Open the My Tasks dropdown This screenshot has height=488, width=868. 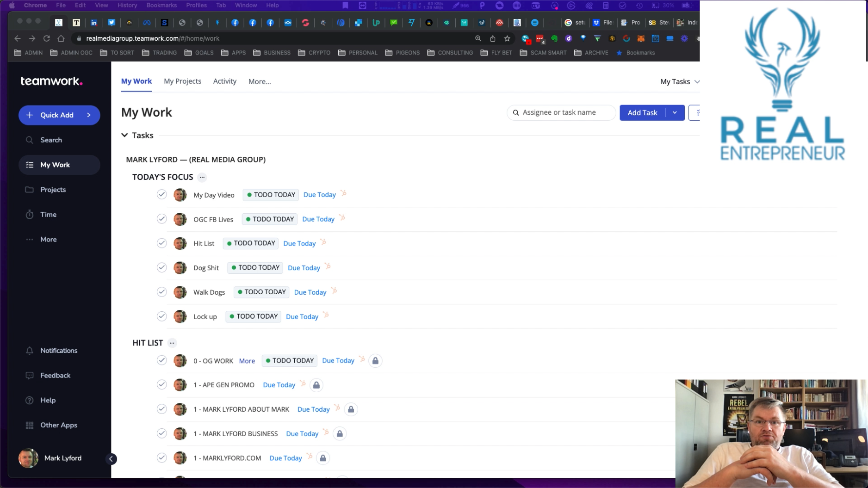(x=679, y=81)
